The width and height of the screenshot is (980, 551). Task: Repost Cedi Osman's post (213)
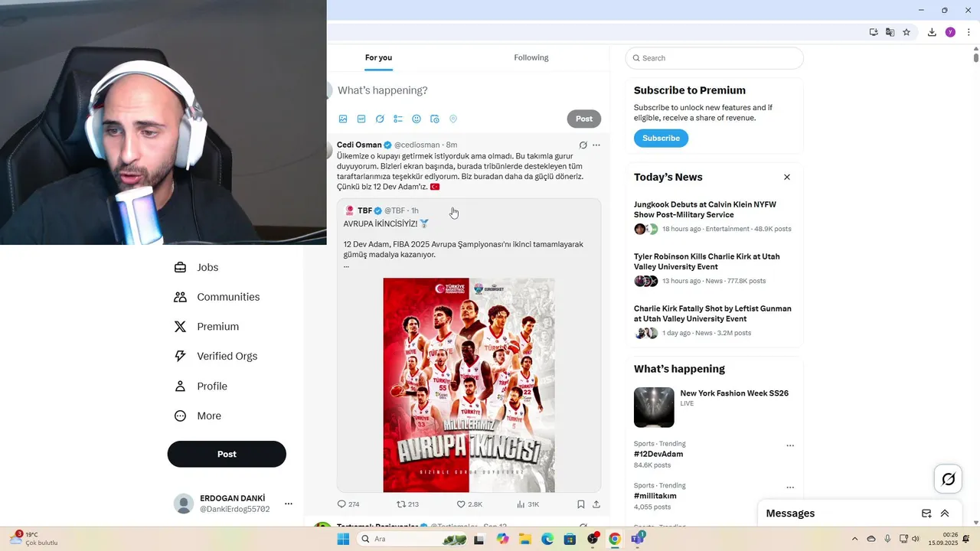click(407, 504)
